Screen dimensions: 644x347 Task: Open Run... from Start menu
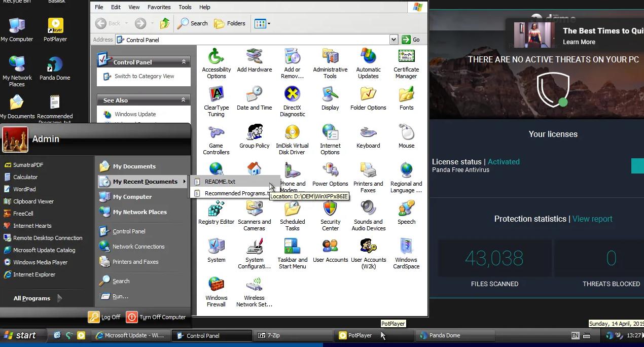[120, 296]
